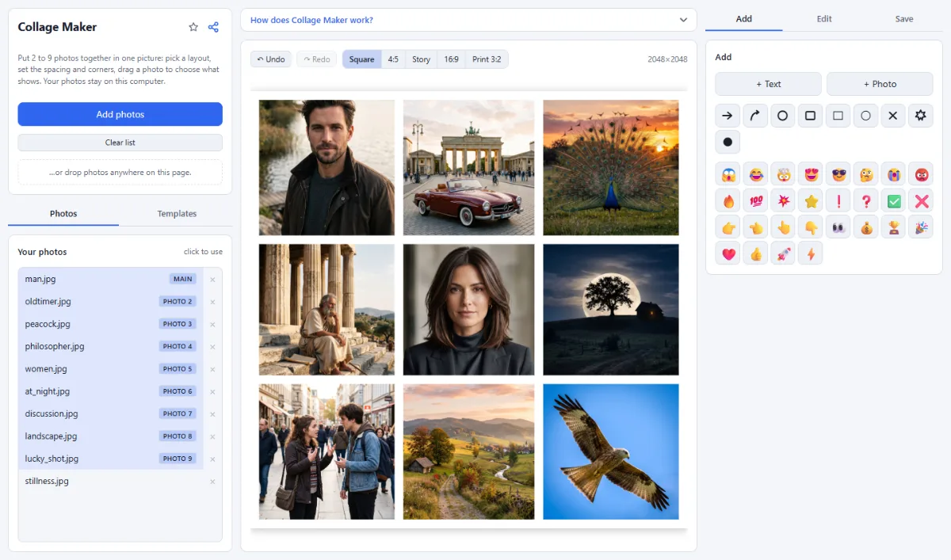951x560 pixels.
Task: Add the 100 points emoji sticker
Action: [x=754, y=201]
